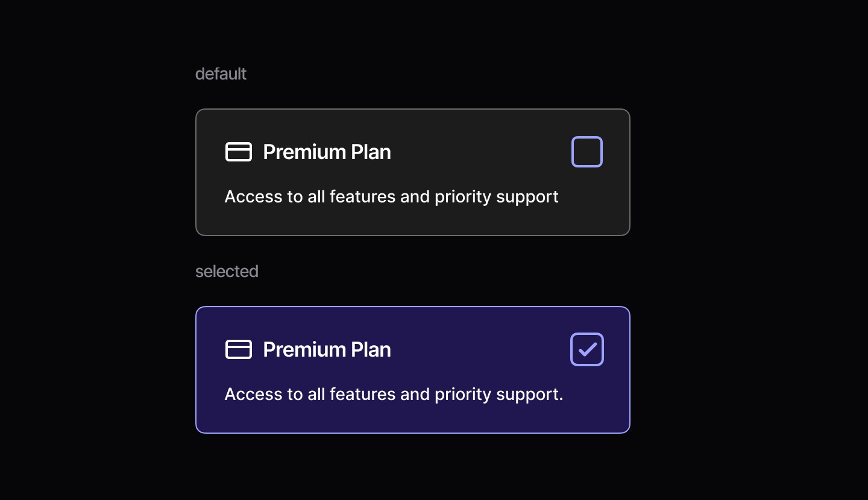Click the 'default' state label
The image size is (868, 500).
[221, 74]
